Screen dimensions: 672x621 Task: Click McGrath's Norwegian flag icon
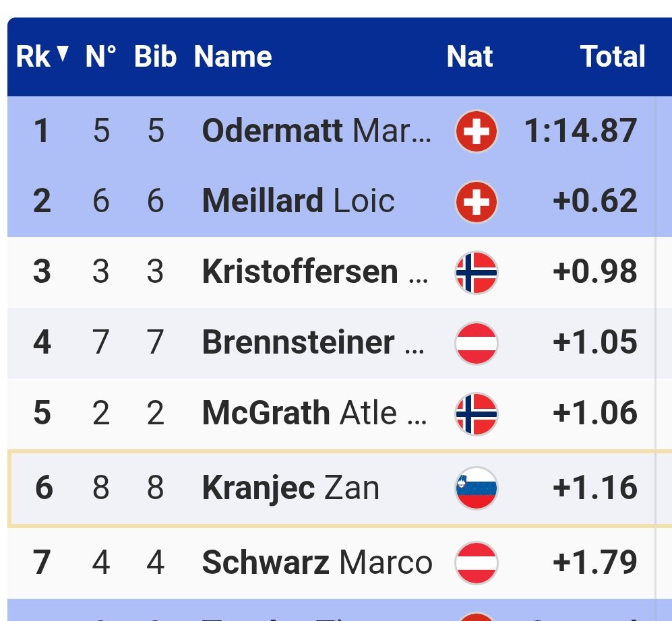pyautogui.click(x=476, y=413)
